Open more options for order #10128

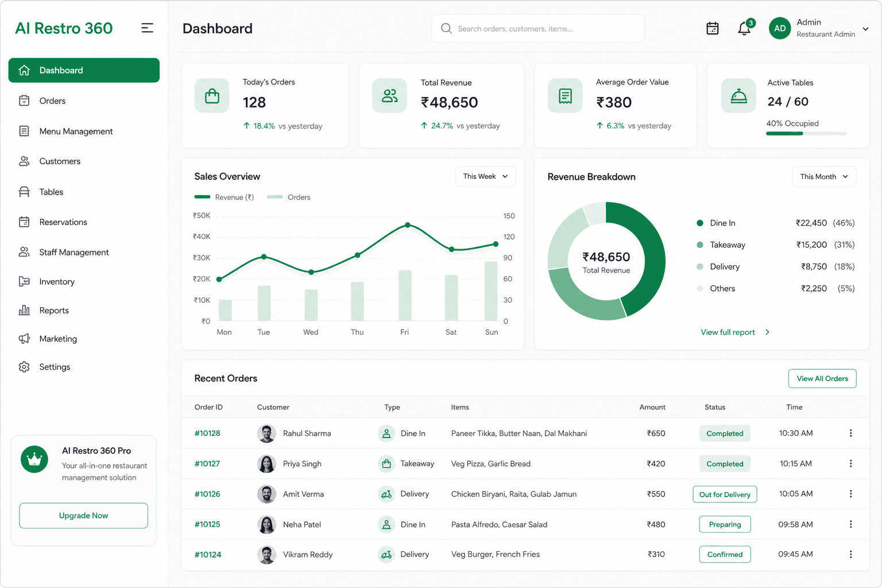pyautogui.click(x=850, y=433)
